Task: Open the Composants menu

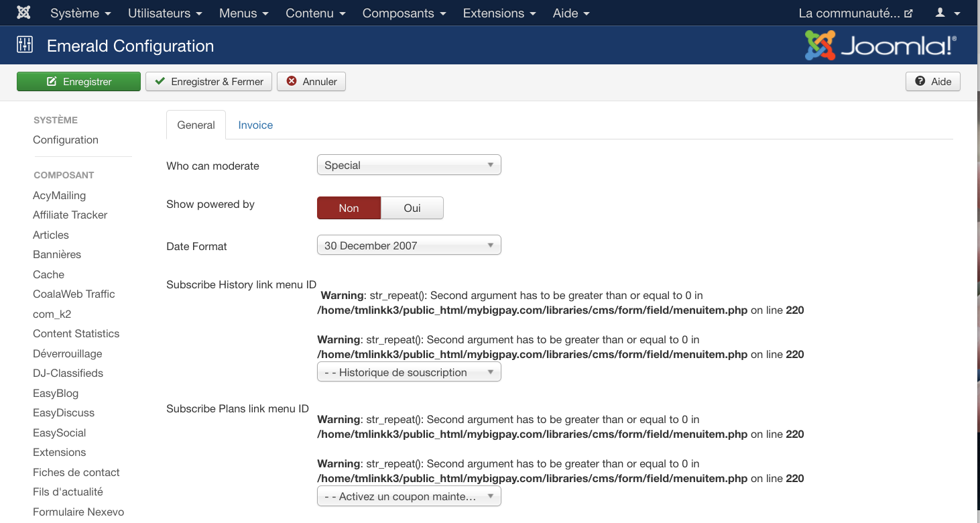Action: pos(404,13)
